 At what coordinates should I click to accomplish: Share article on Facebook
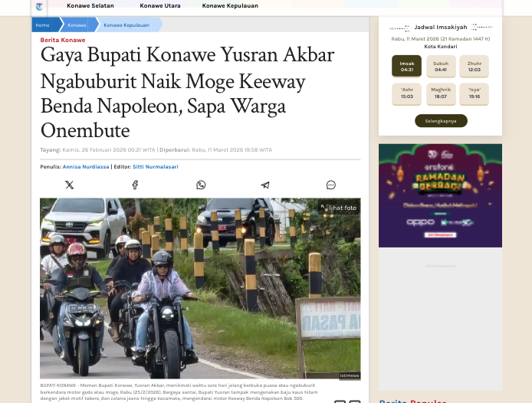[x=135, y=185]
